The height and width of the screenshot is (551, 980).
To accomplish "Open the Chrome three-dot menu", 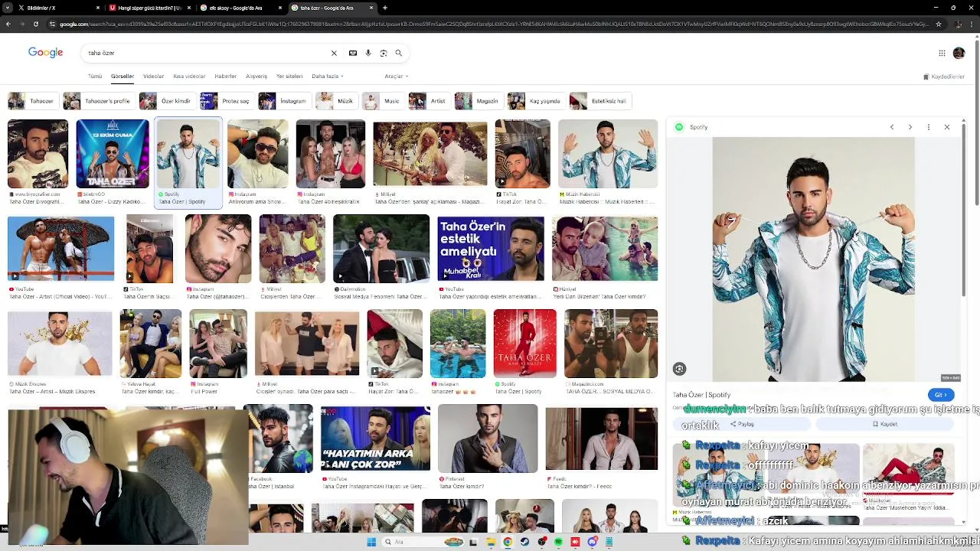I will 971,24.
